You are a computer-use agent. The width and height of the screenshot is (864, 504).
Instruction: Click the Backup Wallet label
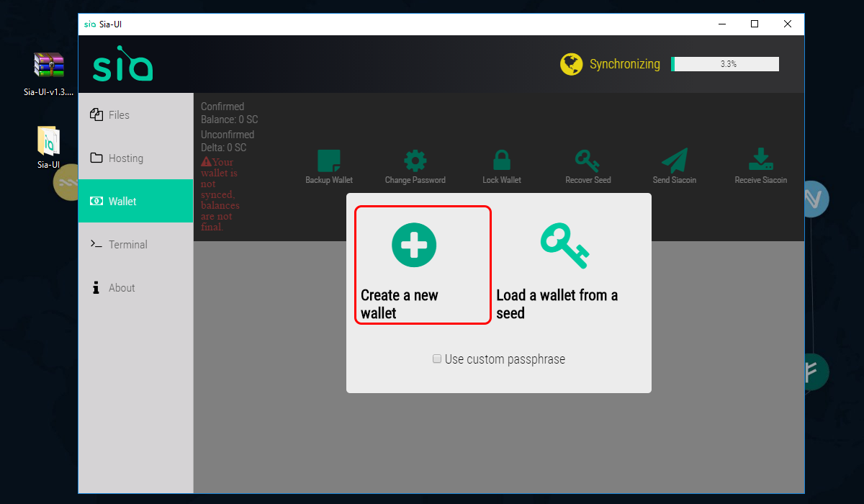[x=329, y=180]
